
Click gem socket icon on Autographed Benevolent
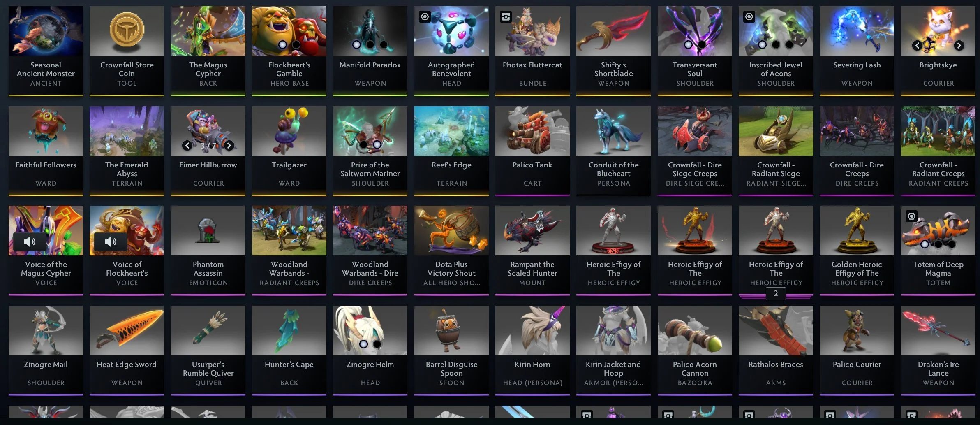[x=425, y=17]
